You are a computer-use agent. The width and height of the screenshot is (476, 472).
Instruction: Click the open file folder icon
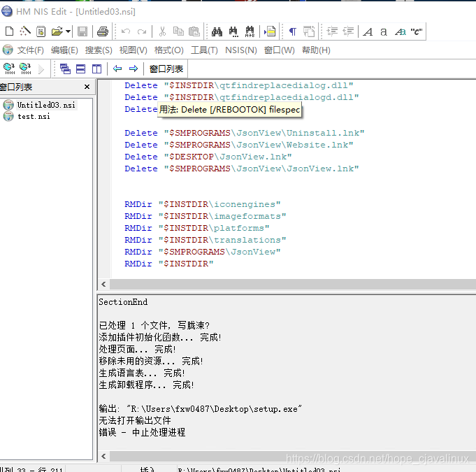tap(57, 31)
